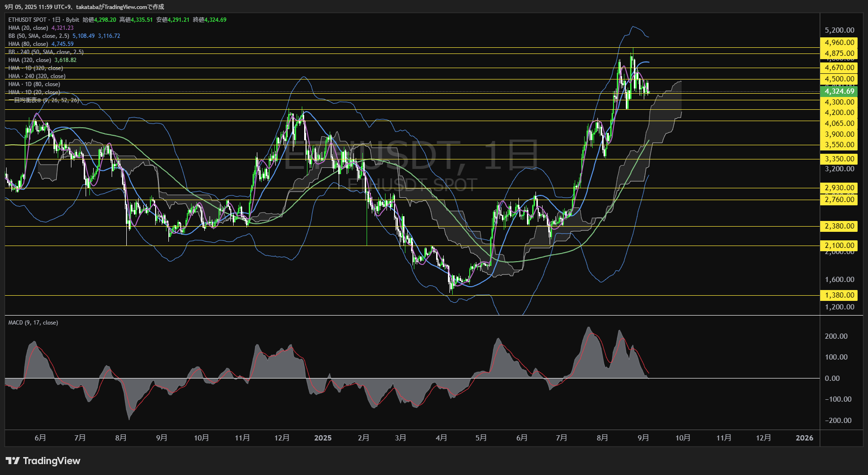Viewport: 868px width, 475px height.
Task: Click the 2,760.00 yellow price label
Action: point(840,200)
